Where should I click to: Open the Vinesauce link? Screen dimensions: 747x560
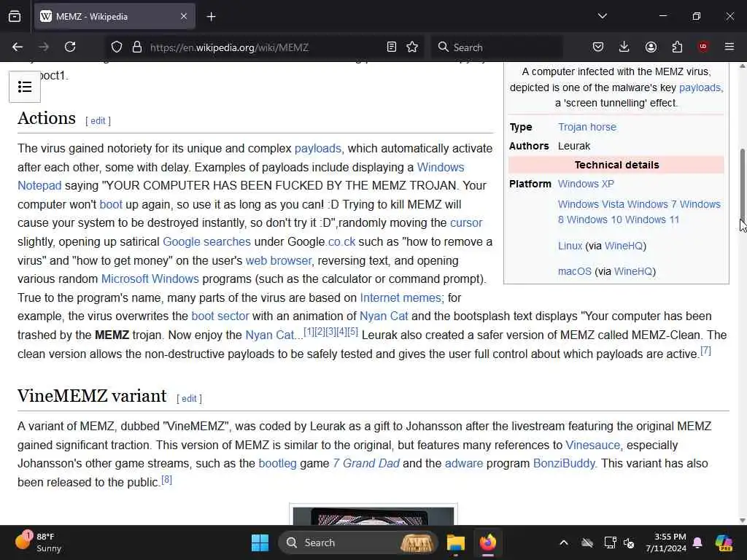point(592,445)
